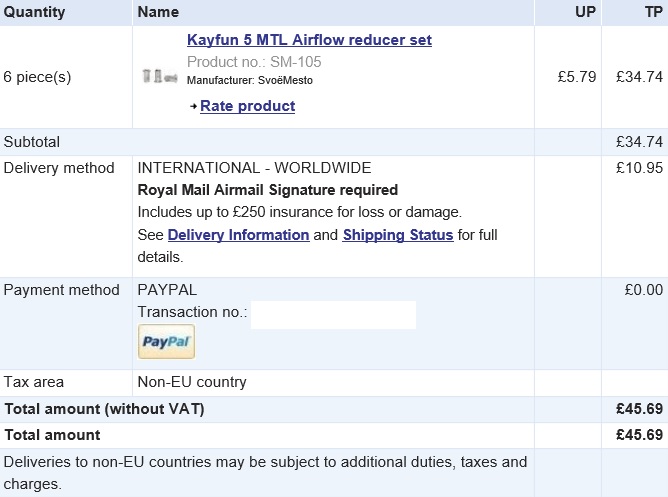Click the PayPal logo button
This screenshot has width=668, height=497.
166,341
